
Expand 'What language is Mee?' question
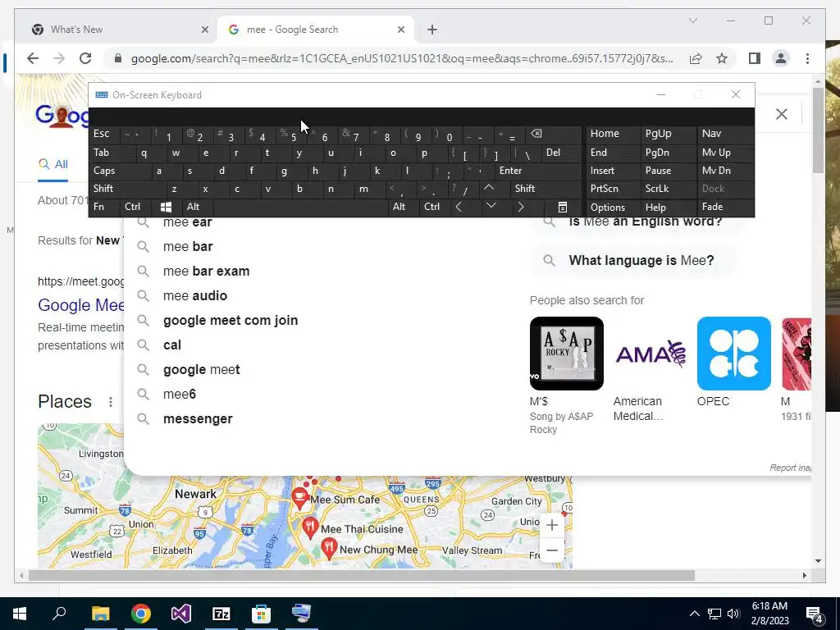[634, 260]
